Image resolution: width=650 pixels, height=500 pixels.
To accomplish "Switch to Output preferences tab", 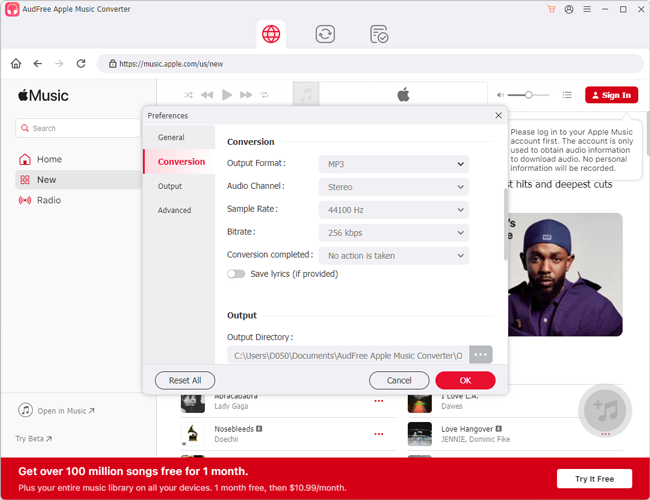I will pyautogui.click(x=179, y=186).
